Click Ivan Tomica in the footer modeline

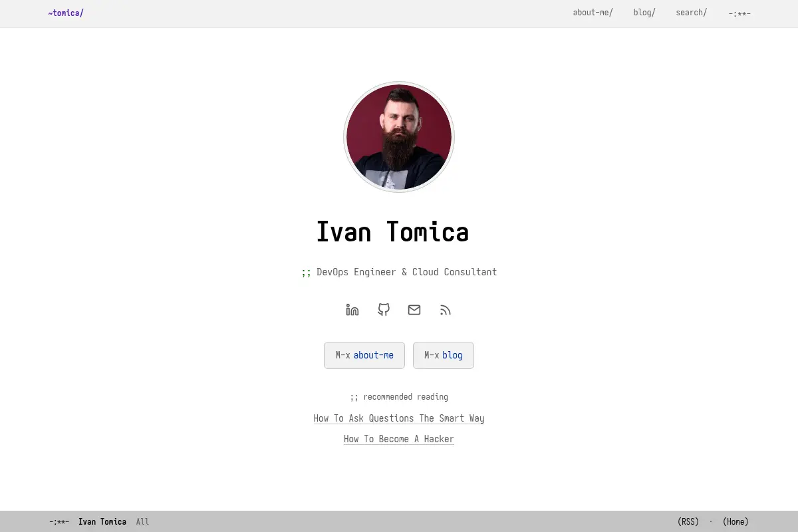102,521
